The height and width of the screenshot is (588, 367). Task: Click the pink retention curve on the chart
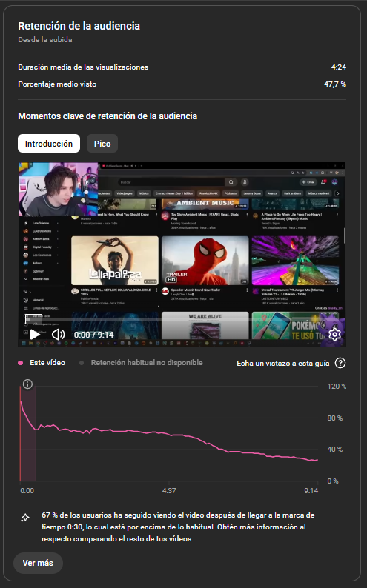[169, 433]
